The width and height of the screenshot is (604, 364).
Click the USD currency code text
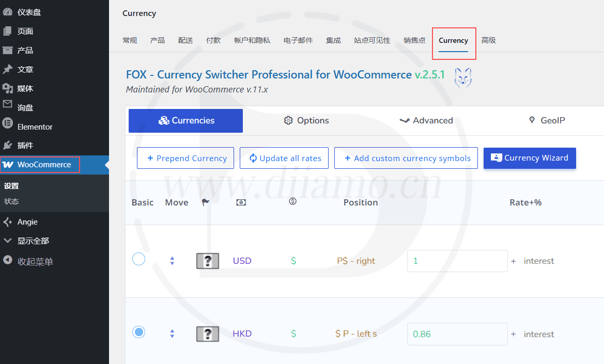(242, 261)
